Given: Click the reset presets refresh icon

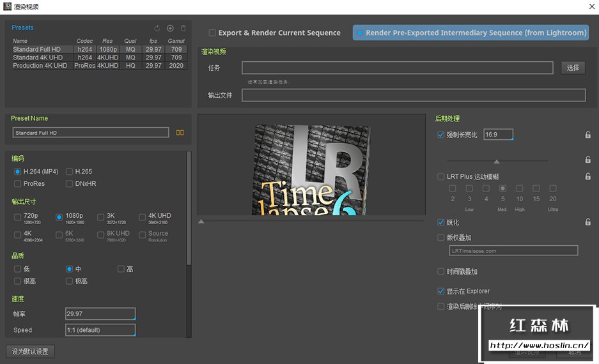Looking at the screenshot, I should click(157, 28).
